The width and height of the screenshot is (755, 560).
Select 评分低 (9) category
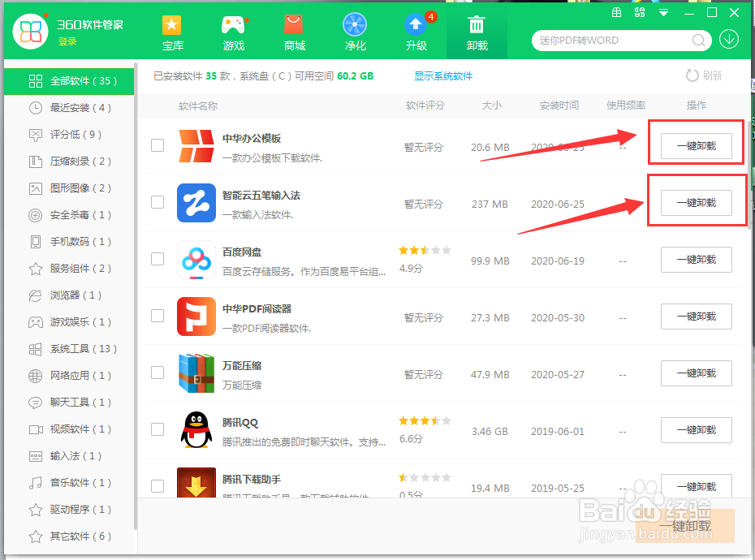click(x=69, y=135)
